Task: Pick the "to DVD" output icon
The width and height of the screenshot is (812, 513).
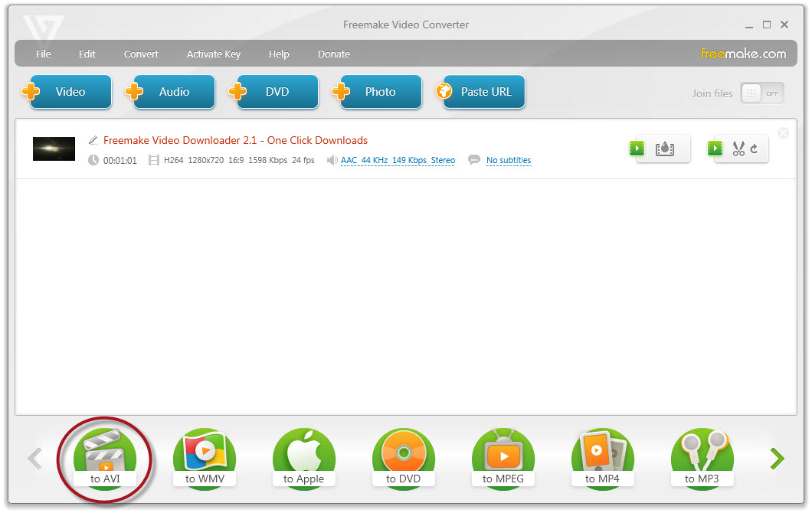Action: coord(404,457)
